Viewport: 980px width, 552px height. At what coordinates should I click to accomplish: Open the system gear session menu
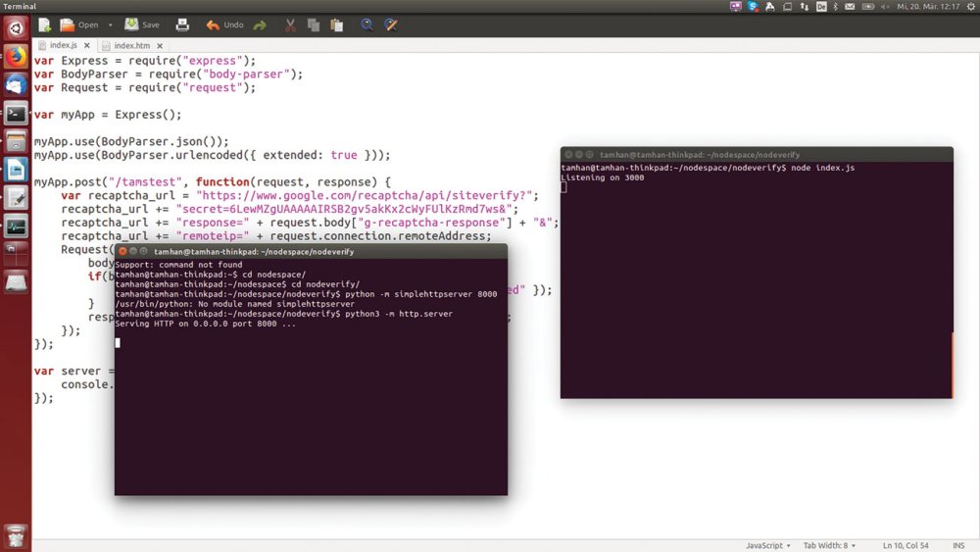tap(970, 6)
